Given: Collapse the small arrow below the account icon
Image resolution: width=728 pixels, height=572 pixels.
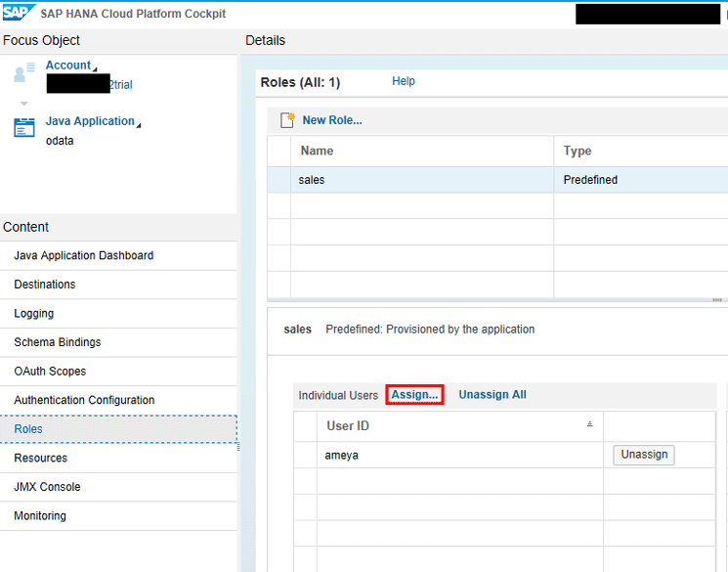Looking at the screenshot, I should [x=24, y=103].
